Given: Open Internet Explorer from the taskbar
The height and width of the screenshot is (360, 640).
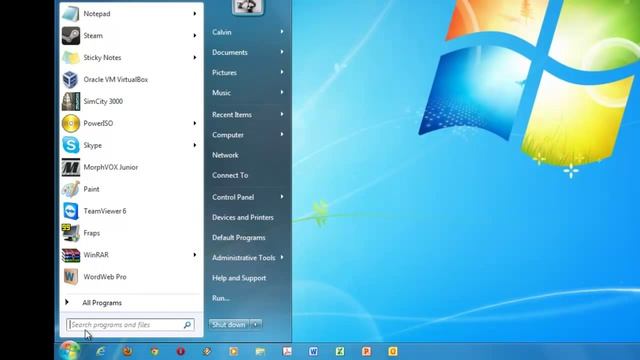Looking at the screenshot, I should tap(100, 351).
